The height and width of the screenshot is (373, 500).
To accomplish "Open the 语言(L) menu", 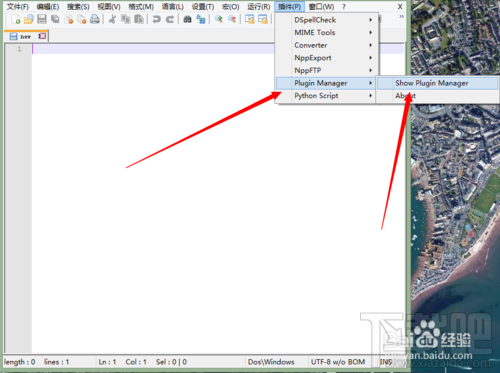I will point(173,7).
